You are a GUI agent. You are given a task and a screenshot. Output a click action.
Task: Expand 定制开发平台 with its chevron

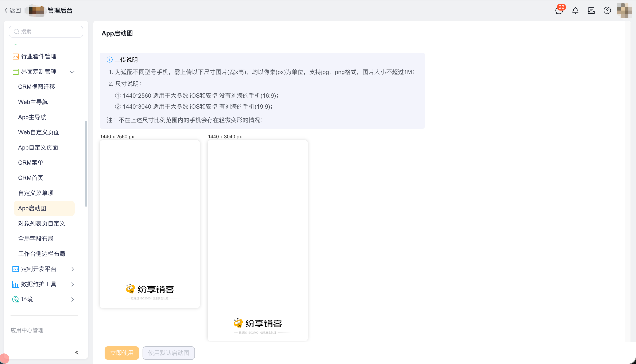pos(73,269)
